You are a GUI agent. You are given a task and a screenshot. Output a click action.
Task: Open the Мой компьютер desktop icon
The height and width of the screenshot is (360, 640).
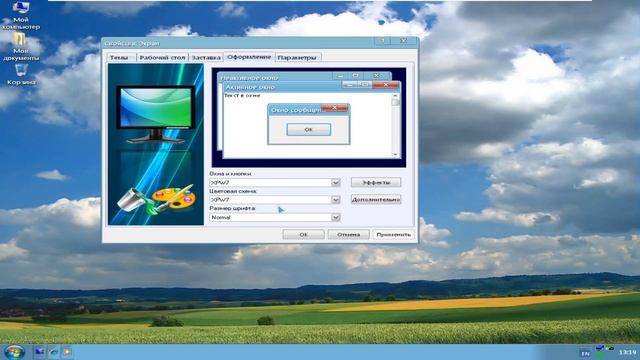tap(20, 16)
